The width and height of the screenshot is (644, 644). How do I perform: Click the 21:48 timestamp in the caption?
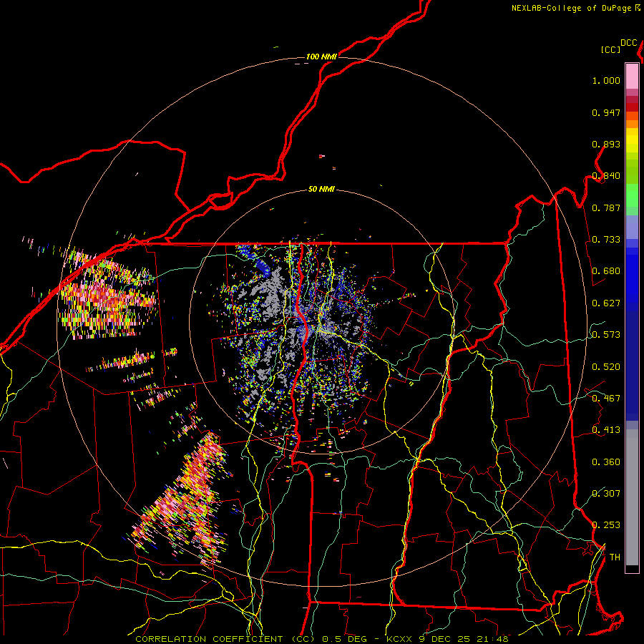(x=492, y=639)
